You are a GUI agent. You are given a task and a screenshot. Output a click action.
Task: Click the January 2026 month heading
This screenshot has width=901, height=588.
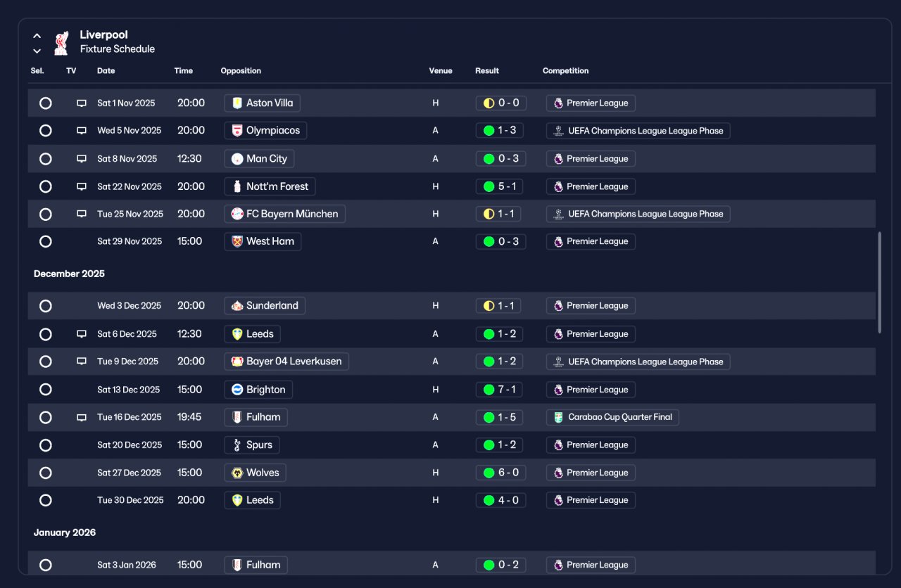[65, 532]
